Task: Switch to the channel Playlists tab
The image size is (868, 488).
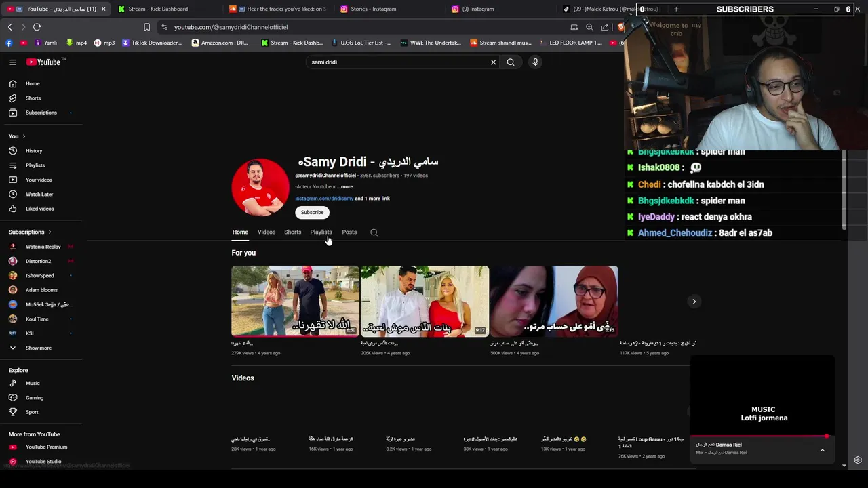Action: pos(321,232)
